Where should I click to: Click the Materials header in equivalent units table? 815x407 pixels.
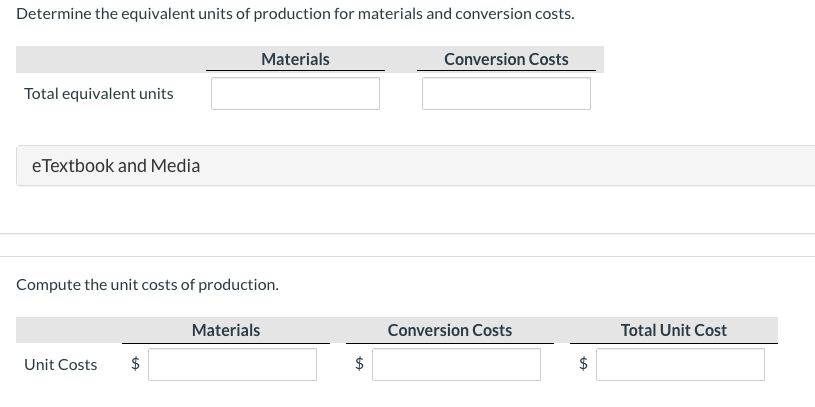[295, 59]
